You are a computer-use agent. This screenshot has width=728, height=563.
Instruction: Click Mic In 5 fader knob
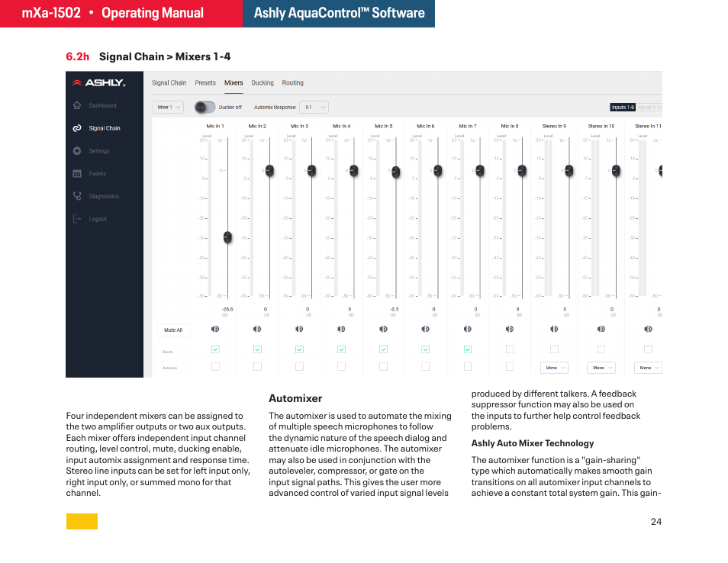pyautogui.click(x=395, y=172)
